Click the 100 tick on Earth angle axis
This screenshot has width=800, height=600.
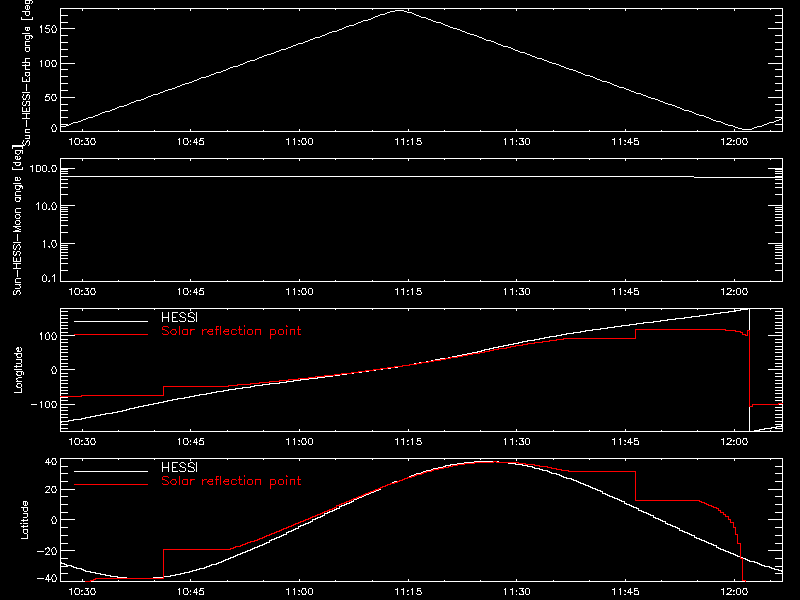[48, 64]
